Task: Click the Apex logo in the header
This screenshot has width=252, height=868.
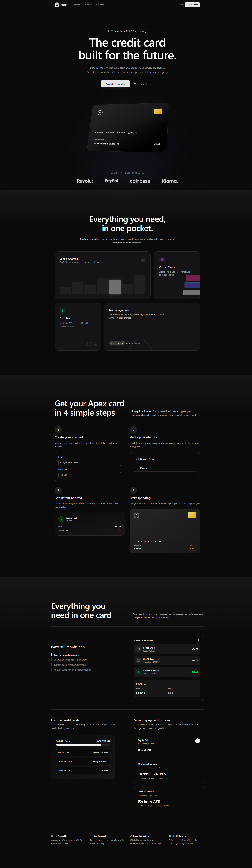Action: (61, 5)
